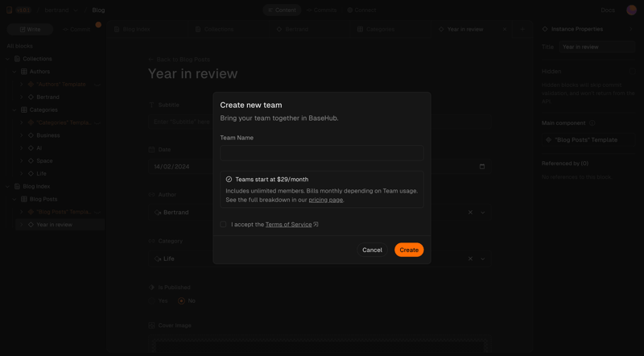Click the Collections document icon in sidebar

pyautogui.click(x=17, y=59)
